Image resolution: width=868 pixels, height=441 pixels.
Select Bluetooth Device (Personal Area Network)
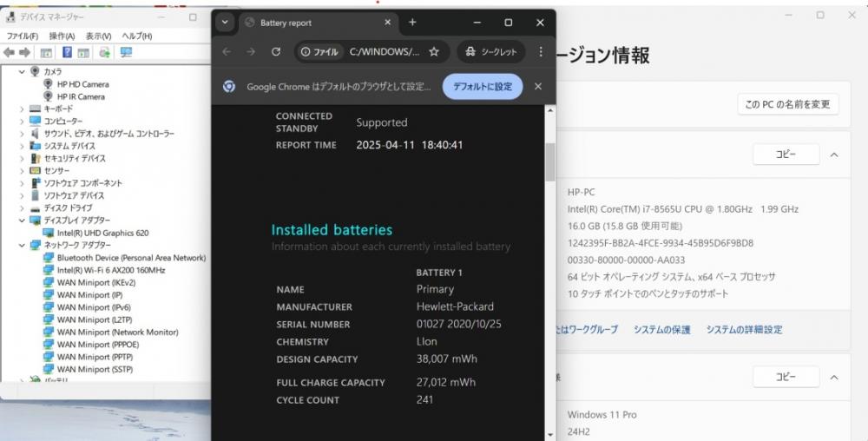click(x=131, y=258)
